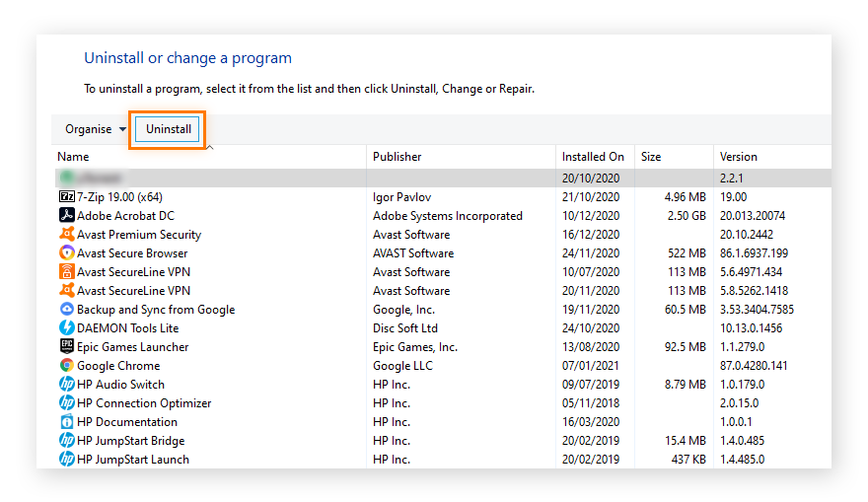Click version 3.53.3404.7585
The image size is (868, 502).
[757, 310]
